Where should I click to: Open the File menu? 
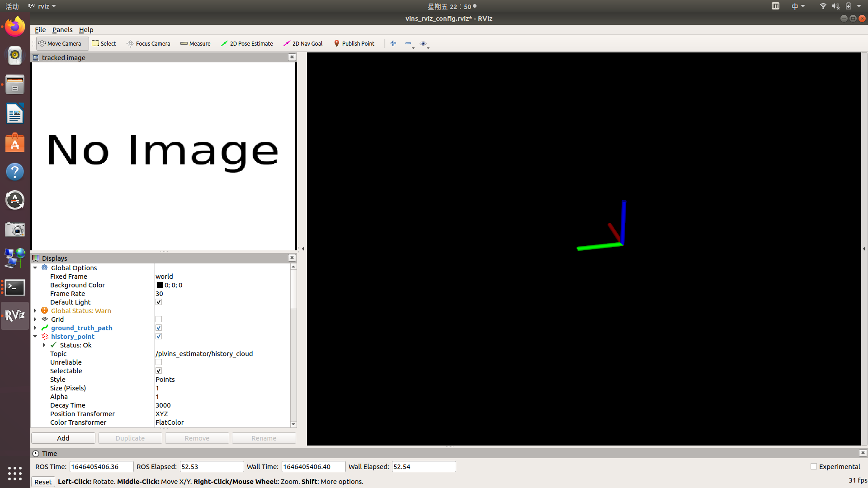pos(40,30)
